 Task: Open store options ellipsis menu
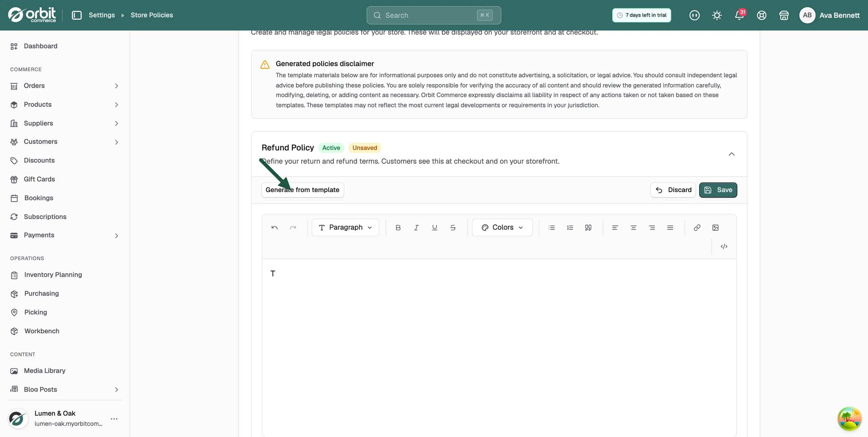click(114, 419)
